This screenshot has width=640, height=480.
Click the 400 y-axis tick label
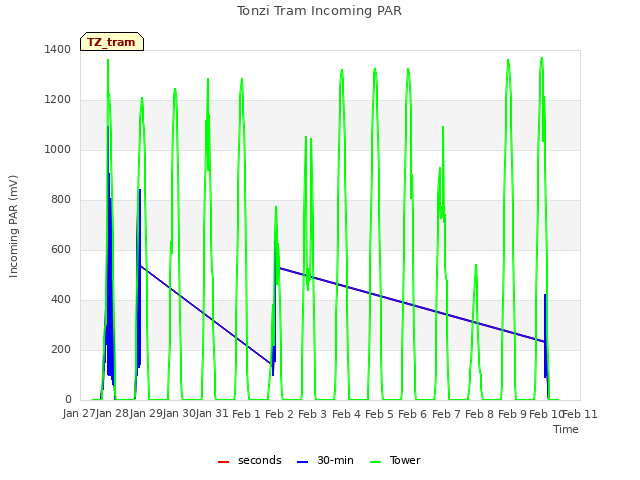(x=61, y=300)
